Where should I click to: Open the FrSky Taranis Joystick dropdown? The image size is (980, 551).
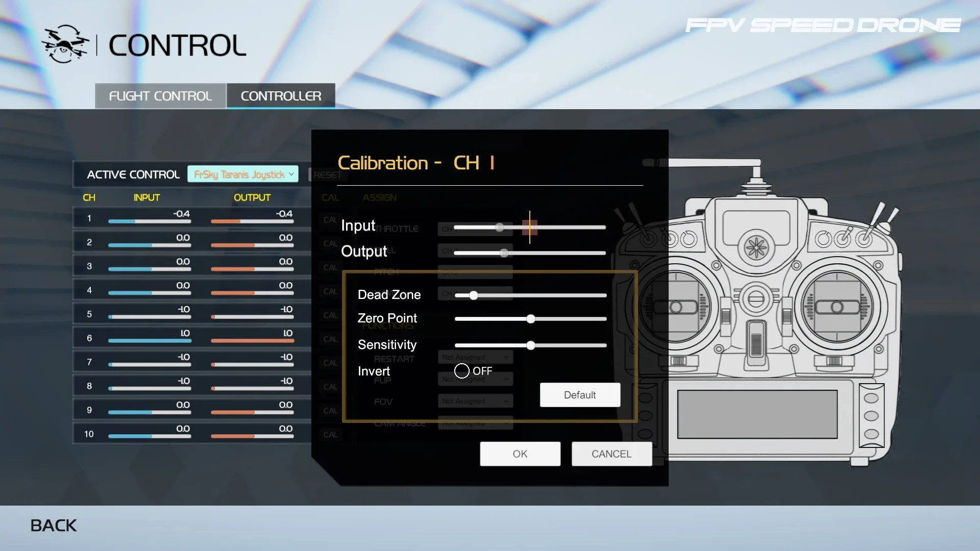tap(243, 174)
